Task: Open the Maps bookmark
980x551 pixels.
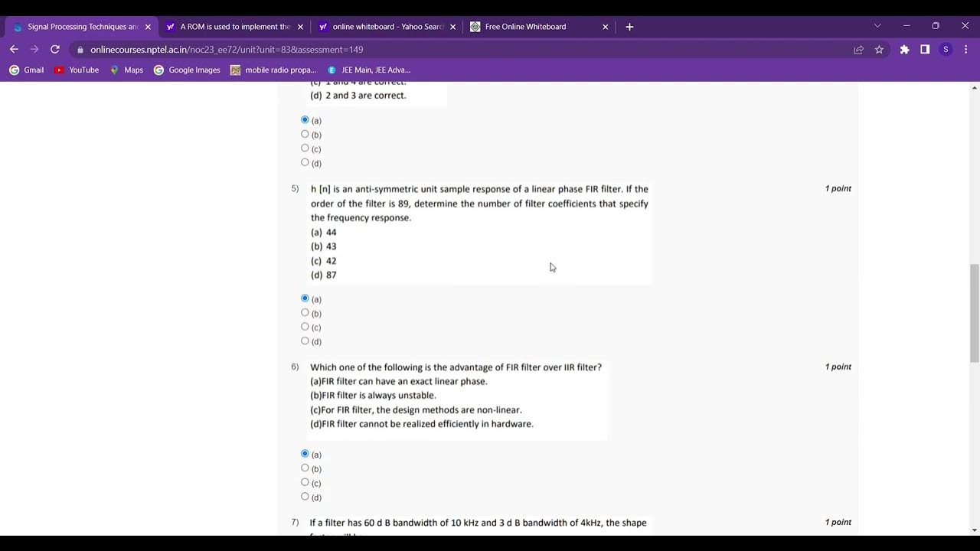Action: point(126,70)
